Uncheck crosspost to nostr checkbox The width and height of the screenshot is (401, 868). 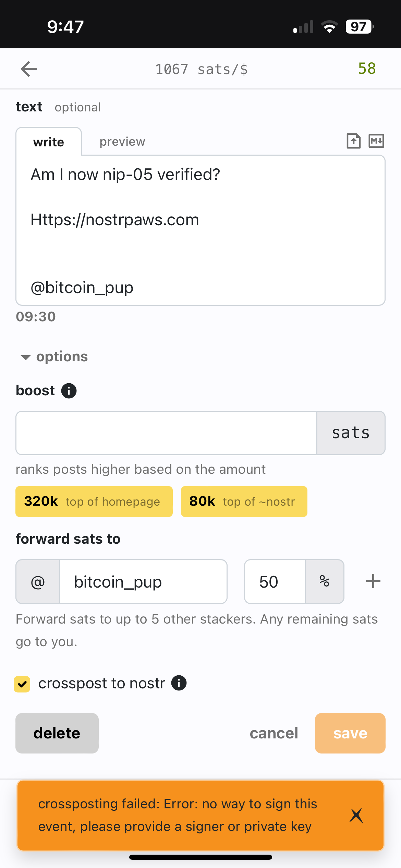click(22, 684)
